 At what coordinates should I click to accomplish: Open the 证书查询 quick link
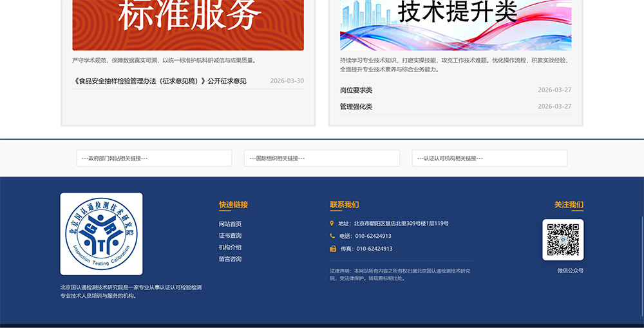pos(230,235)
